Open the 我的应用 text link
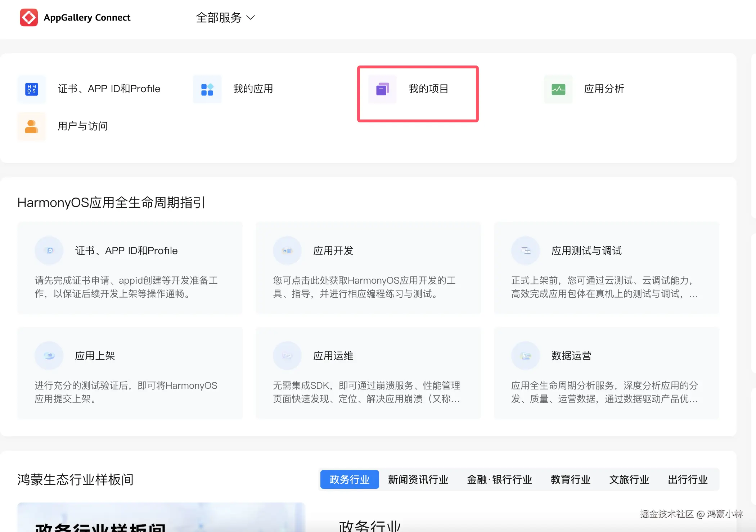 253,89
